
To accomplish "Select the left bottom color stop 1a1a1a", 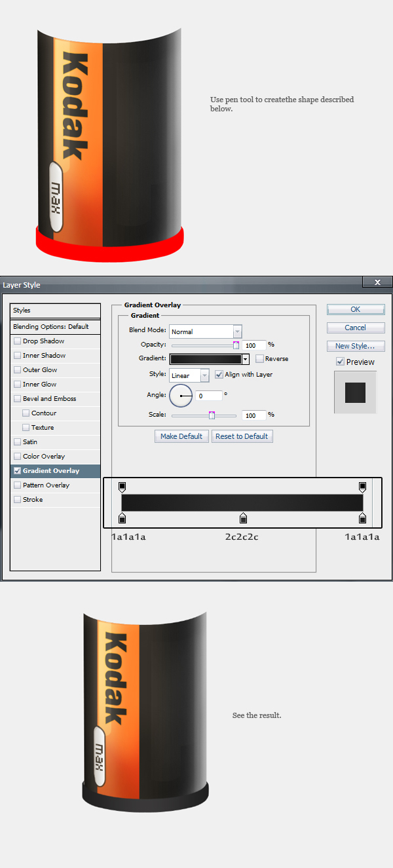I will click(x=122, y=518).
